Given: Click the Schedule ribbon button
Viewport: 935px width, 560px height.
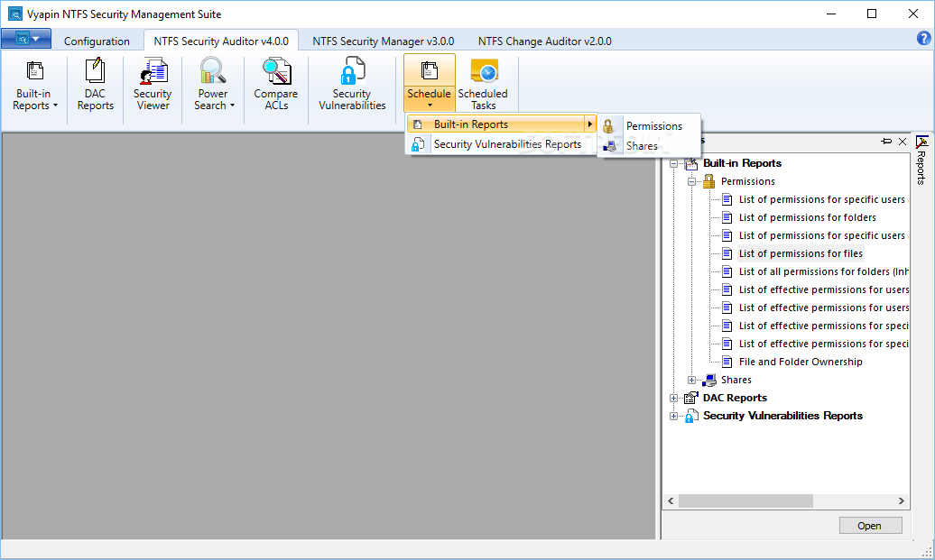Looking at the screenshot, I should pyautogui.click(x=430, y=82).
